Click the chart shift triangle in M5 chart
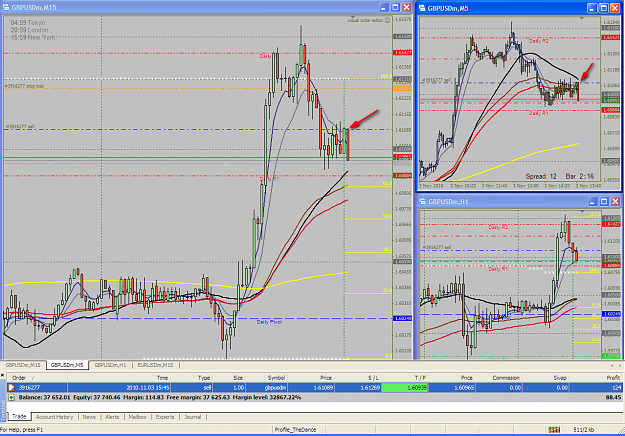Image resolution: width=625 pixels, height=436 pixels. [582, 18]
